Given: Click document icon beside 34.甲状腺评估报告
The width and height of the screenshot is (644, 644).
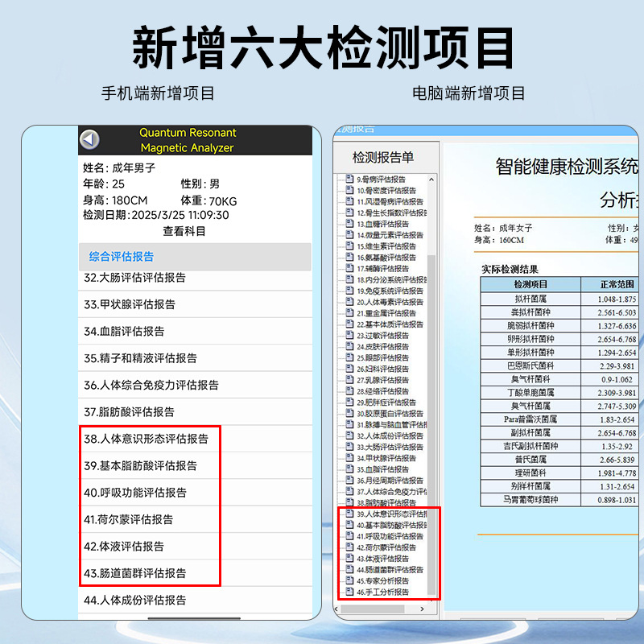Looking at the screenshot, I should 349,457.
